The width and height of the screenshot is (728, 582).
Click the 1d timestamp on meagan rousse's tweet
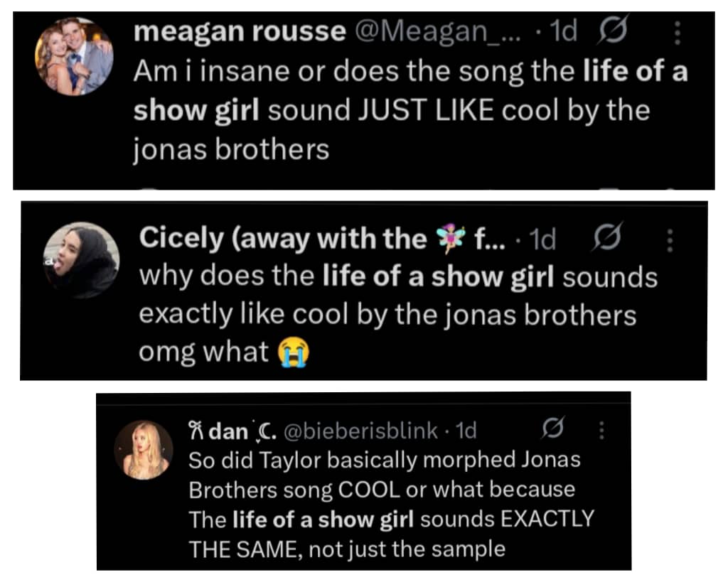pyautogui.click(x=564, y=33)
